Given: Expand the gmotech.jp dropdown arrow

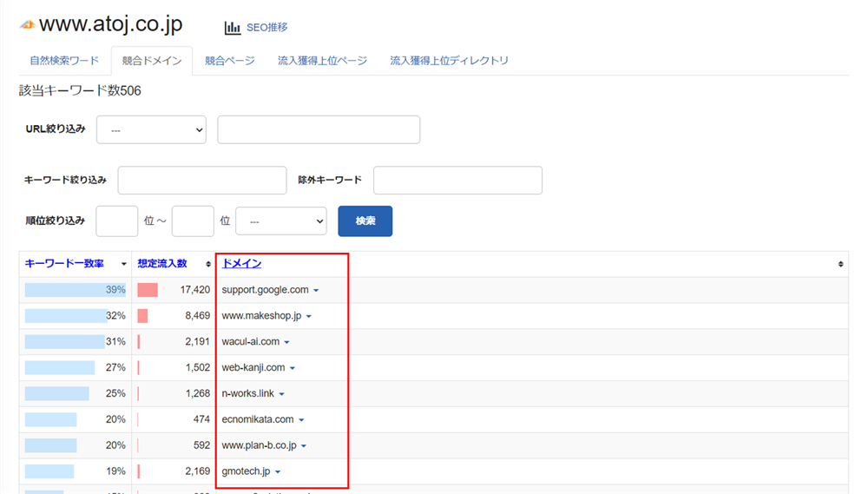Looking at the screenshot, I should [x=278, y=471].
